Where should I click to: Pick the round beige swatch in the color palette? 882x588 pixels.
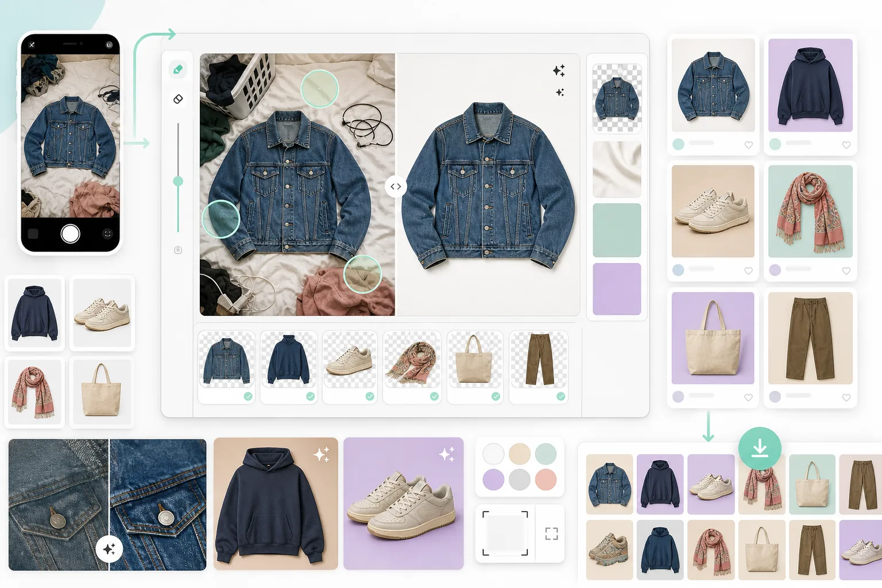coord(520,454)
